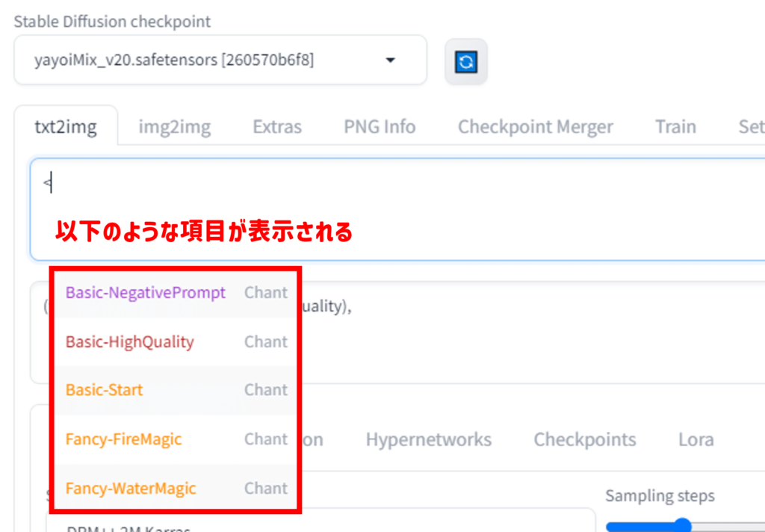The width and height of the screenshot is (765, 532).
Task: Adjust the Sampling steps slider handle
Action: 681,526
